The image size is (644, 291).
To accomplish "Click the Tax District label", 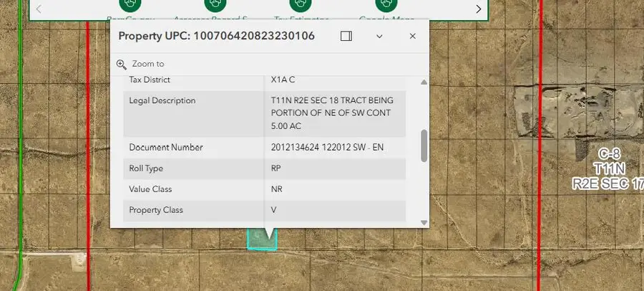I will [150, 80].
